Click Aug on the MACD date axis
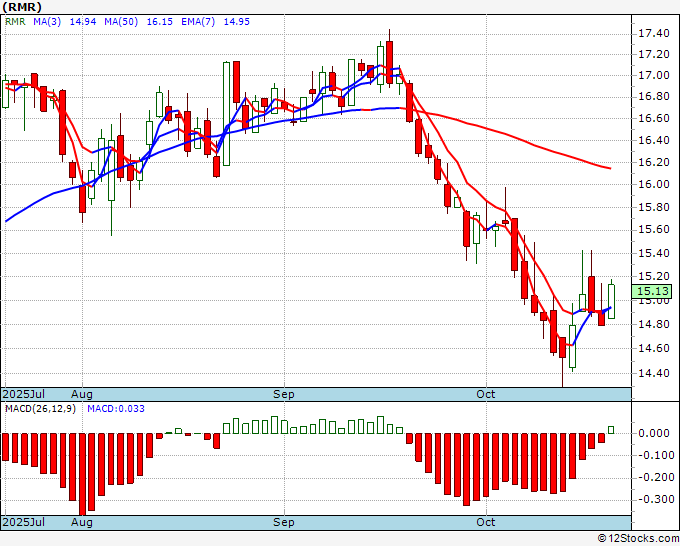The height and width of the screenshot is (546, 680). [82, 522]
